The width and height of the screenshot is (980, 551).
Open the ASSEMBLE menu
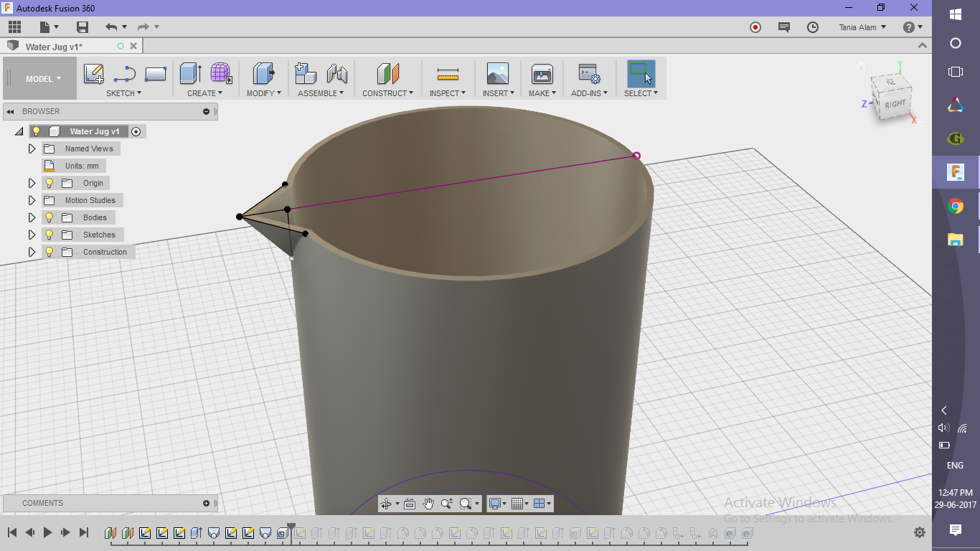(321, 93)
